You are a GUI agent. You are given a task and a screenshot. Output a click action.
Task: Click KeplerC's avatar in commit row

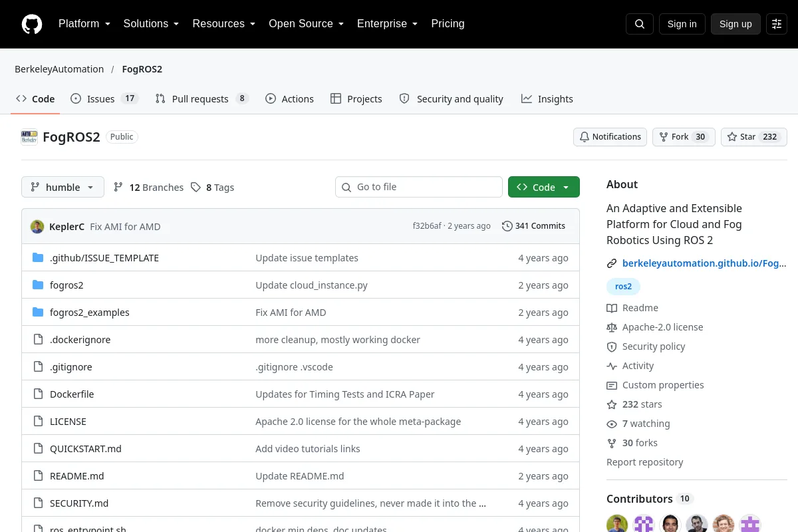(x=37, y=226)
